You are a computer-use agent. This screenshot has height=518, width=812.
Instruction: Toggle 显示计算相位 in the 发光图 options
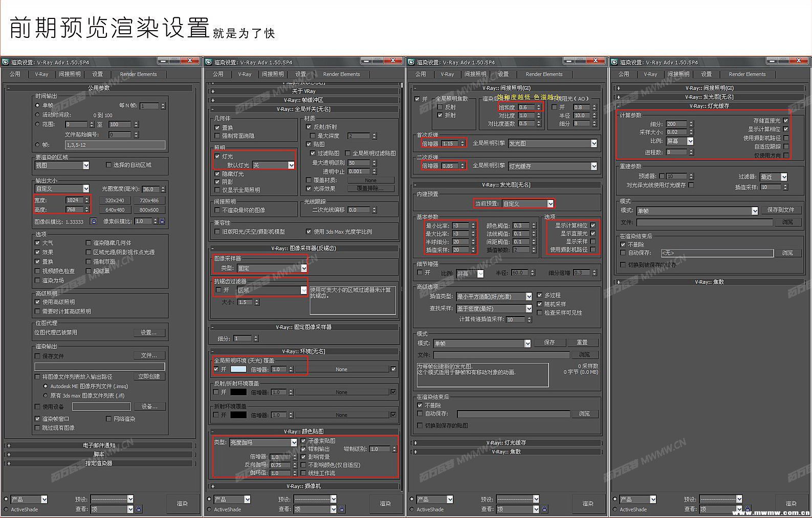pyautogui.click(x=593, y=225)
